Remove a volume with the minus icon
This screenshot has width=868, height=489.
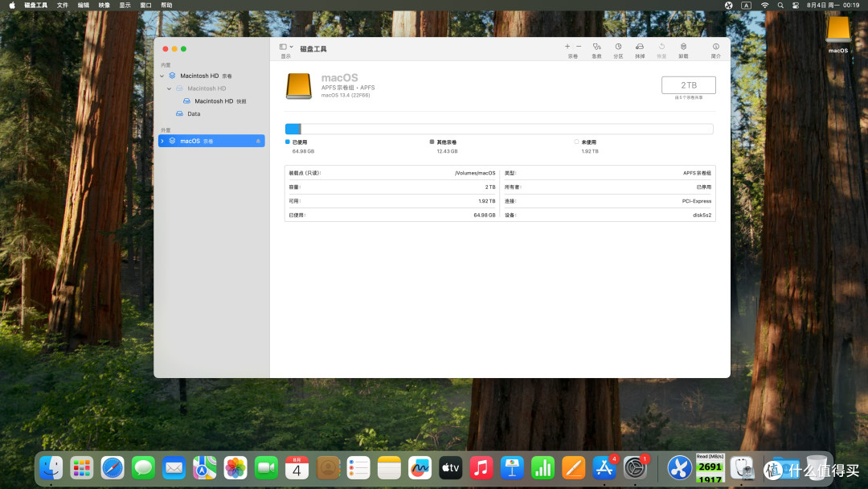click(x=579, y=47)
